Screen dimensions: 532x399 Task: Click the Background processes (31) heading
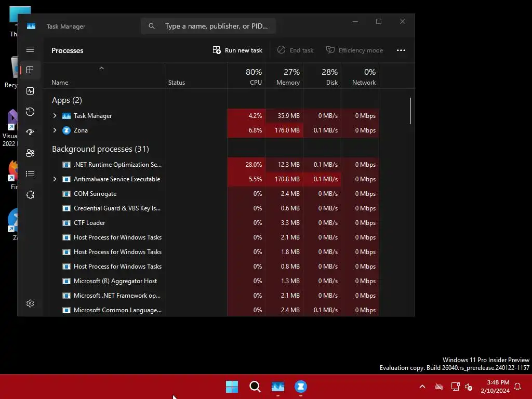click(x=100, y=149)
